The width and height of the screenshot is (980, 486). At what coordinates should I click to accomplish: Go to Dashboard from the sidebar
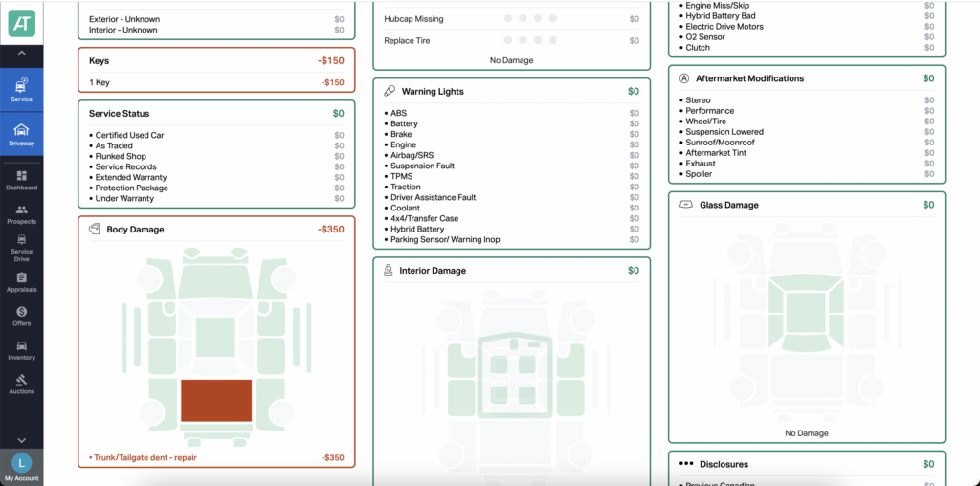21,180
